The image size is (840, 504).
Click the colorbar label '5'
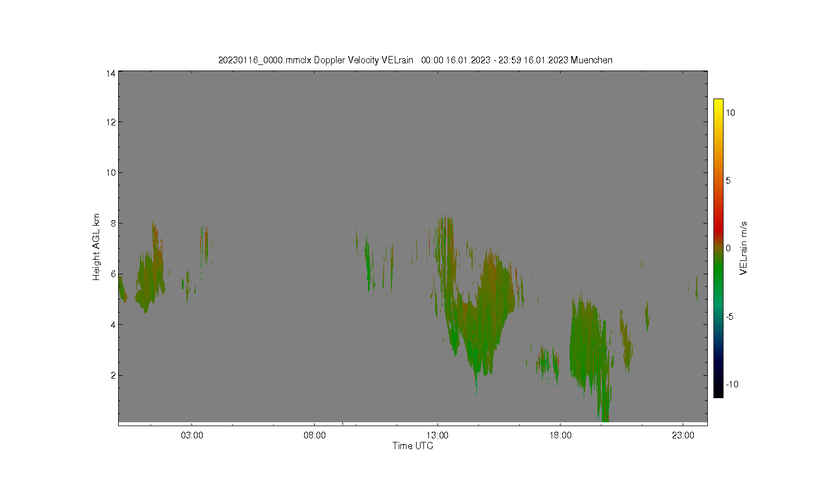[x=728, y=180]
